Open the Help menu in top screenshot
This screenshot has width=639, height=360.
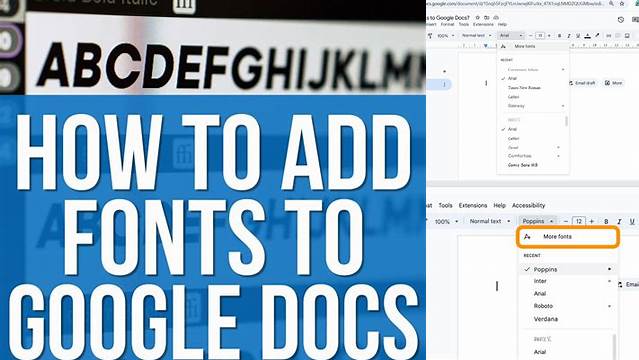pyautogui.click(x=502, y=24)
